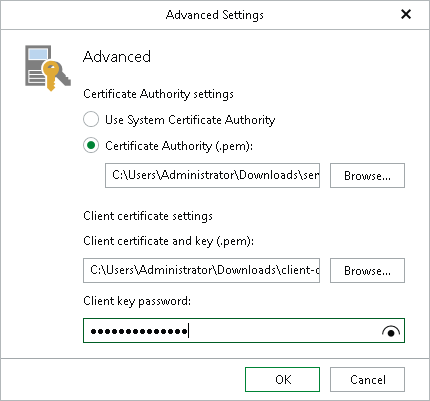430x401 pixels.
Task: Focus the Certificate Authority path field
Action: tap(212, 175)
